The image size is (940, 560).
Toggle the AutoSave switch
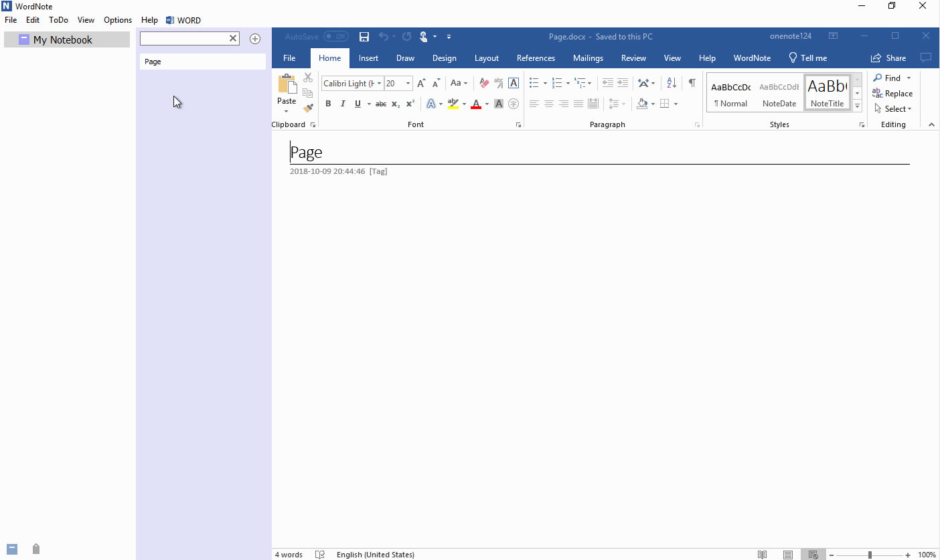point(335,37)
